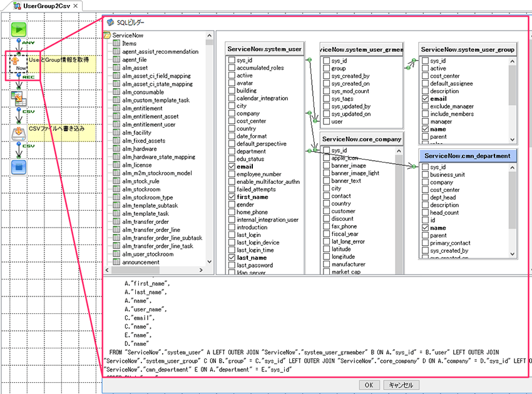The image size is (532, 394).
Task: Check department in the system_user table
Action: [232, 151]
